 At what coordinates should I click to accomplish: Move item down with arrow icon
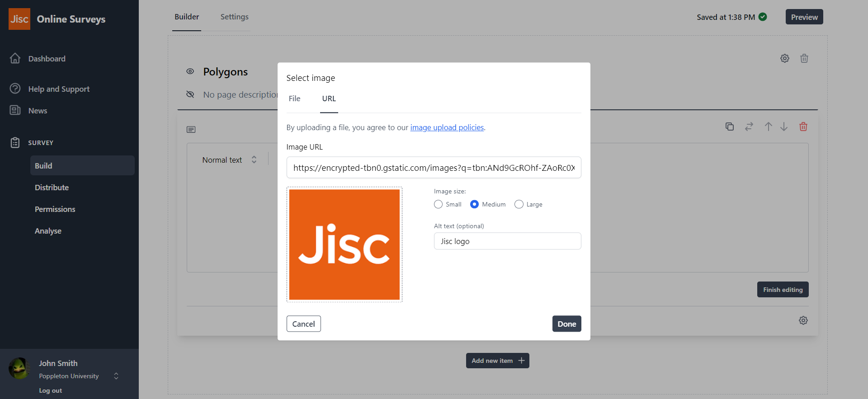click(784, 127)
